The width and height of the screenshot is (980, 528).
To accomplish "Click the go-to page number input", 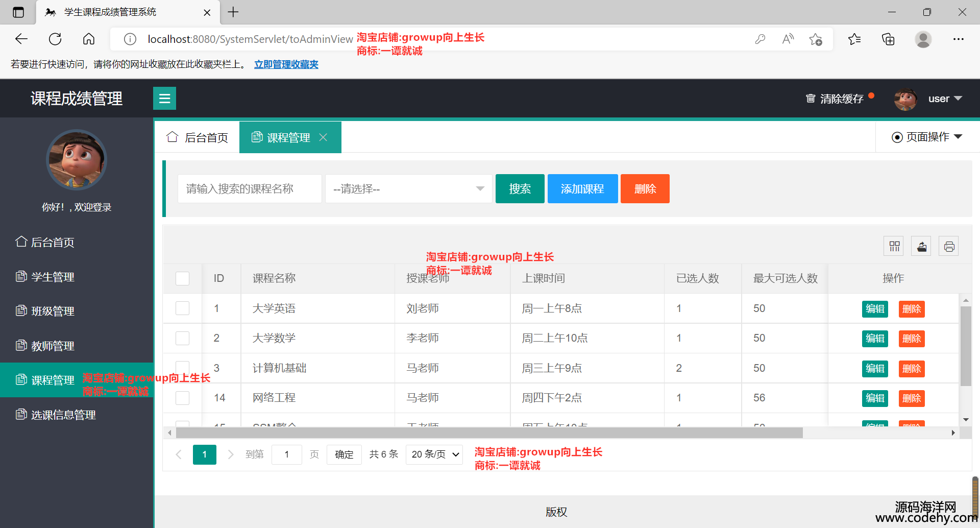I will 287,454.
